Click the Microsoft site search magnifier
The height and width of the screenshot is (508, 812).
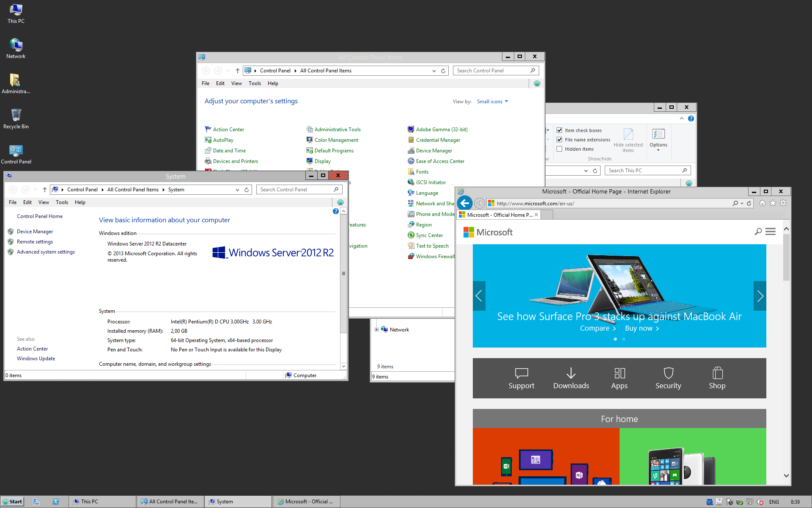click(758, 232)
